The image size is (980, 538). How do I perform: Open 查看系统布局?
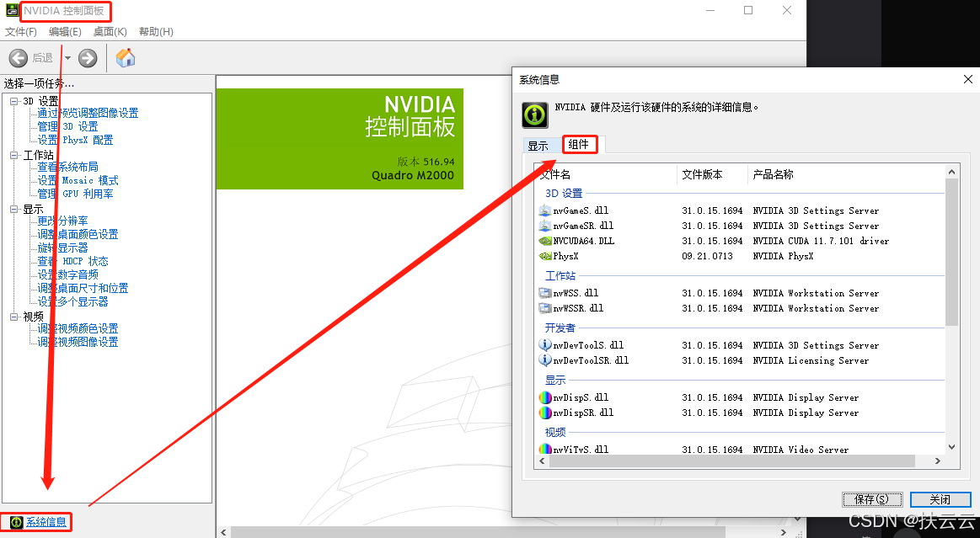tap(67, 167)
